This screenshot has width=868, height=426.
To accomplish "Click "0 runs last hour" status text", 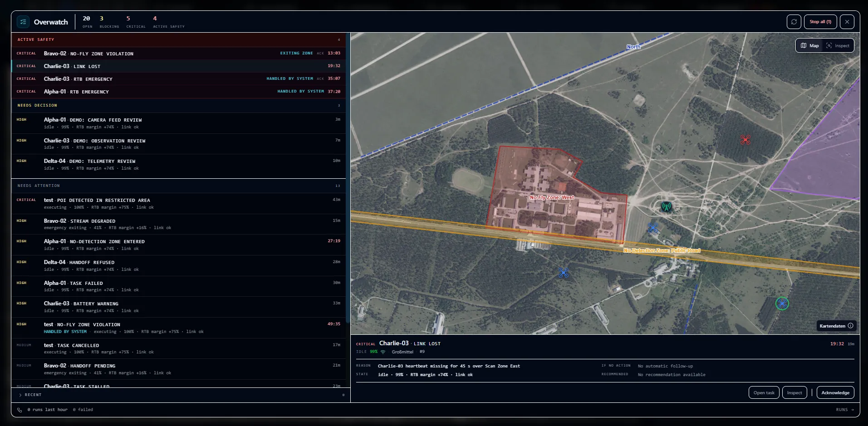I will coord(47,410).
